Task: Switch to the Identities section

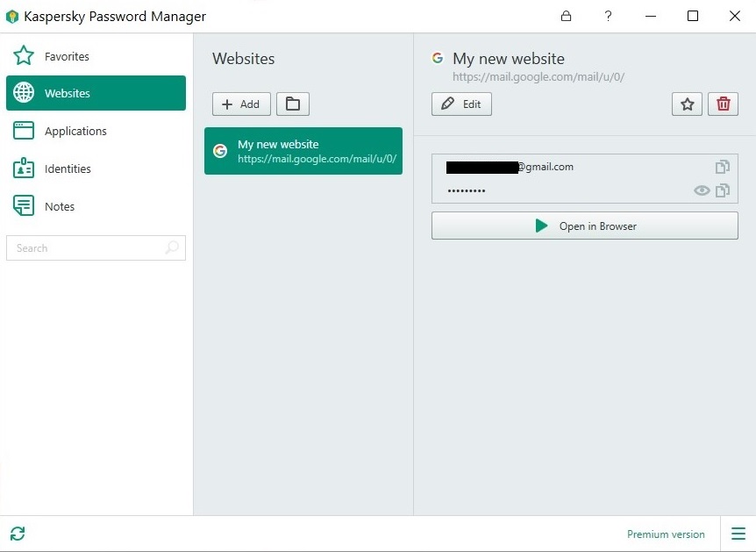Action: pyautogui.click(x=96, y=168)
